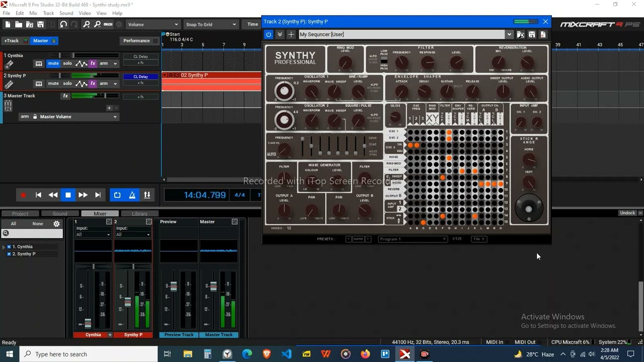Image resolution: width=644 pixels, height=362 pixels.
Task: Open the fx effects for Synthy P track
Action: pyautogui.click(x=93, y=83)
